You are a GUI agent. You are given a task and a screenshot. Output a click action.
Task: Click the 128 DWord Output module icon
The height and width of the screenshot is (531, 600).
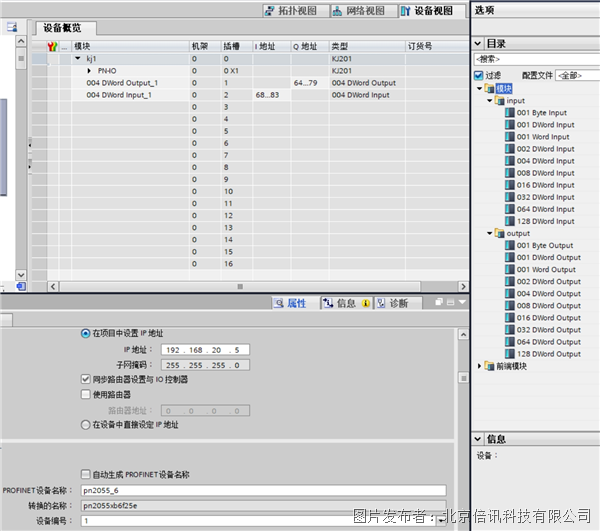pos(510,354)
